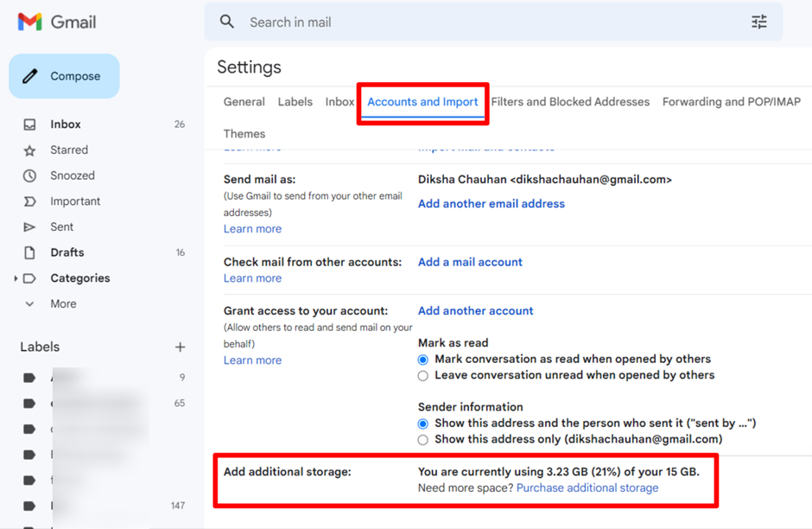Click Add another account link
This screenshot has width=812, height=529.
475,311
